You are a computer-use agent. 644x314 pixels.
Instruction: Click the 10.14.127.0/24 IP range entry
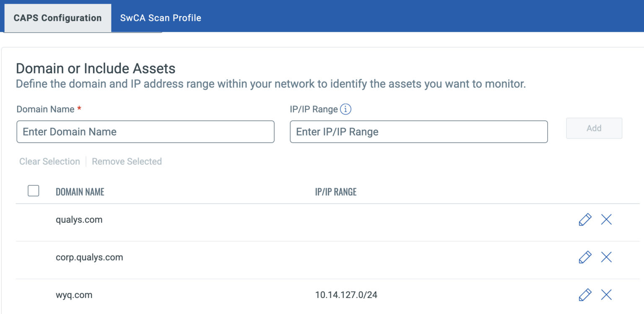(347, 295)
